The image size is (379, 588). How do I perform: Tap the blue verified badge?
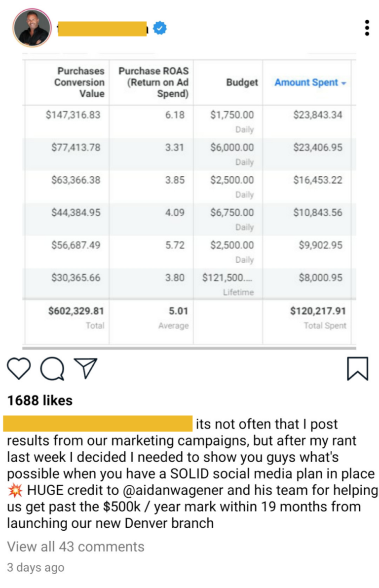coord(159,29)
